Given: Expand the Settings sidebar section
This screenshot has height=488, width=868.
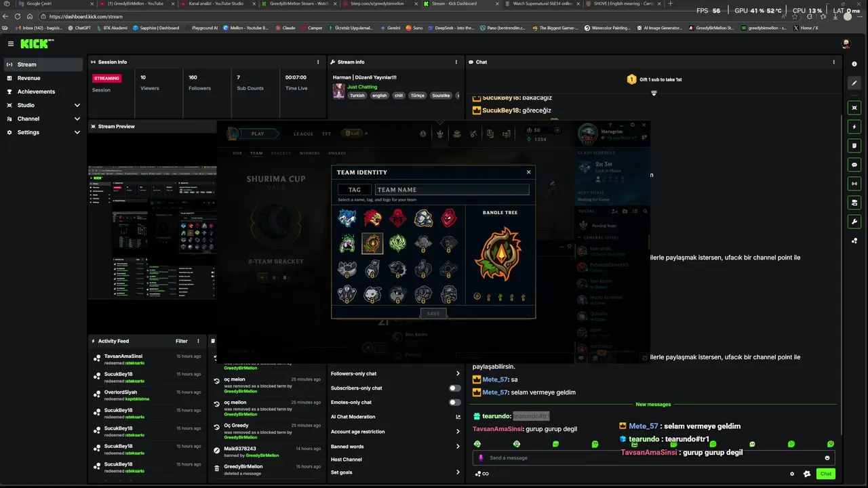Looking at the screenshot, I should [44, 132].
